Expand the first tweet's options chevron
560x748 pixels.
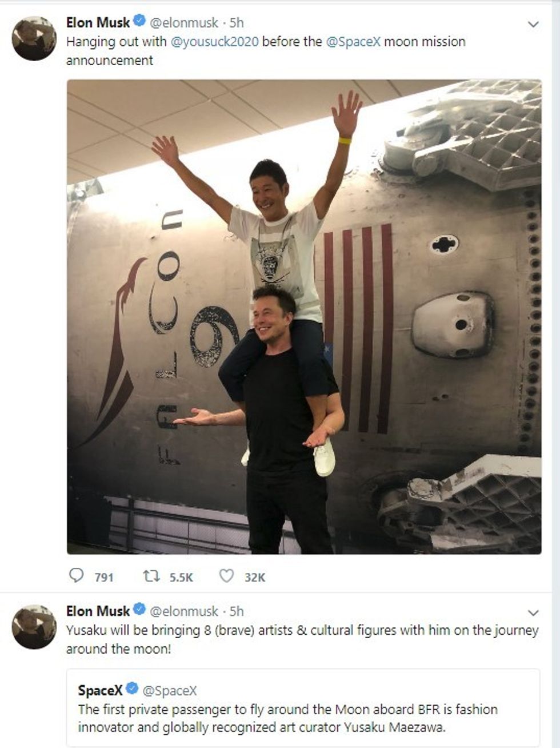coord(533,25)
